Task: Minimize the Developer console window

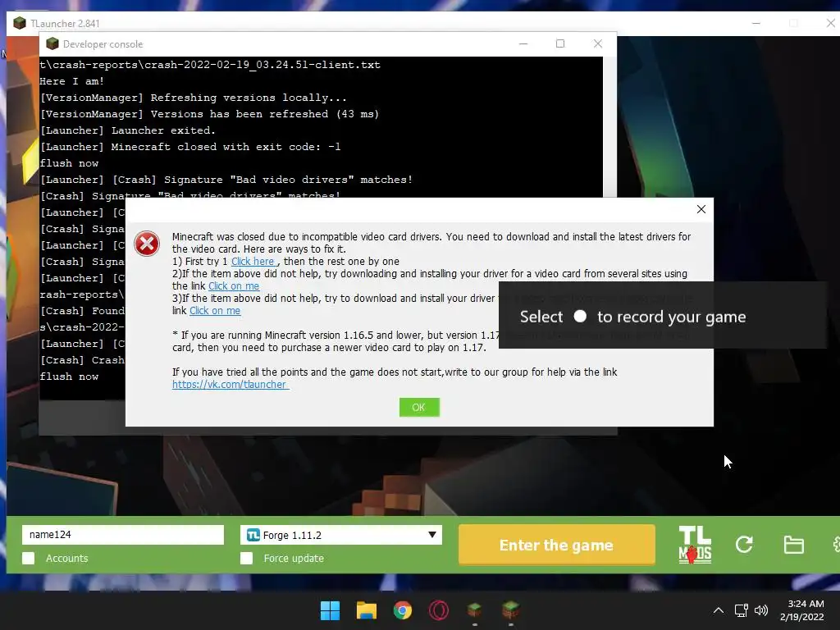Action: [x=523, y=44]
